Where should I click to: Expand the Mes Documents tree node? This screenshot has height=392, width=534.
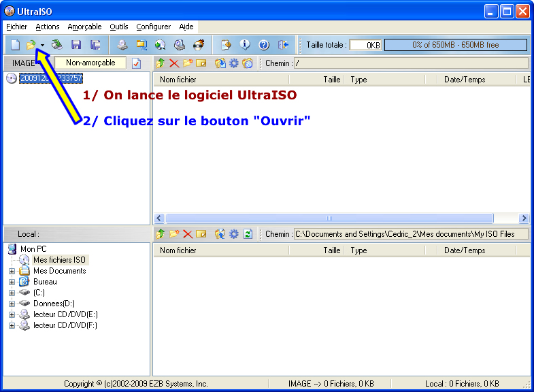[12, 271]
